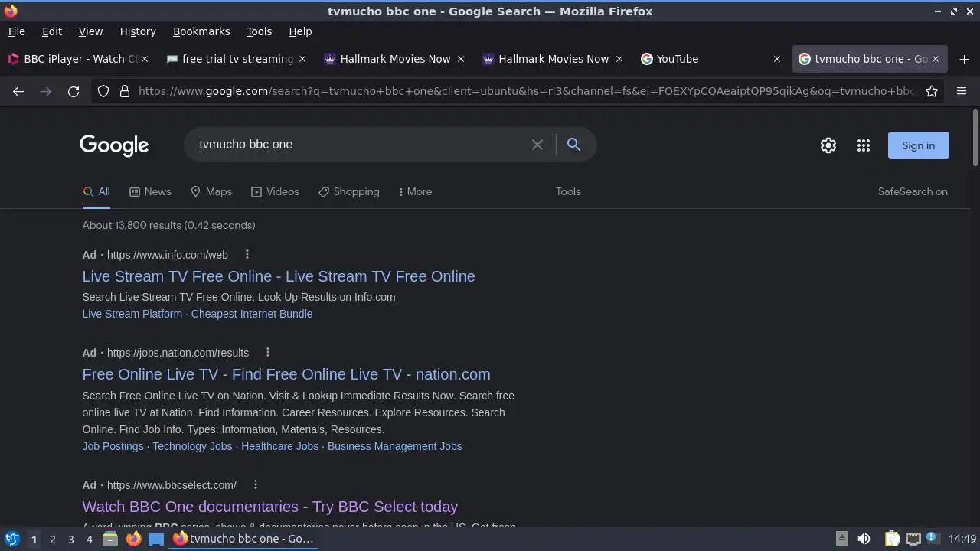Go to the Google logo homepage

click(x=114, y=145)
